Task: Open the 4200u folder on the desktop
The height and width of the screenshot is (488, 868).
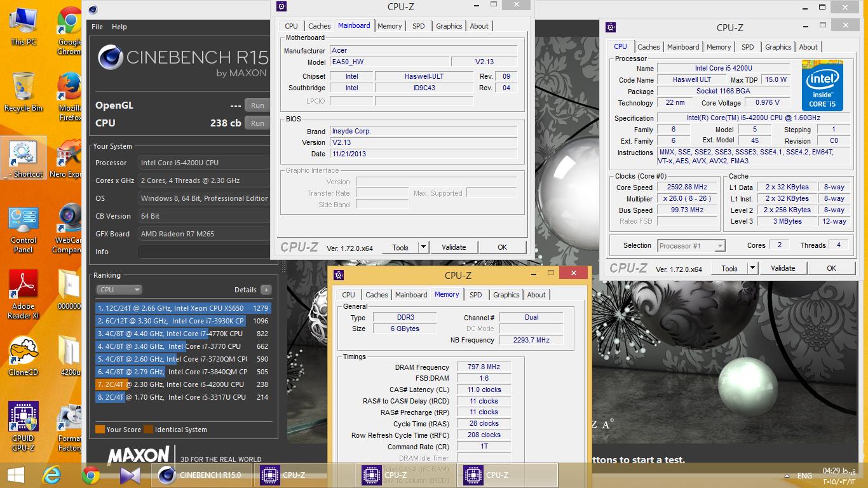Action: click(69, 356)
